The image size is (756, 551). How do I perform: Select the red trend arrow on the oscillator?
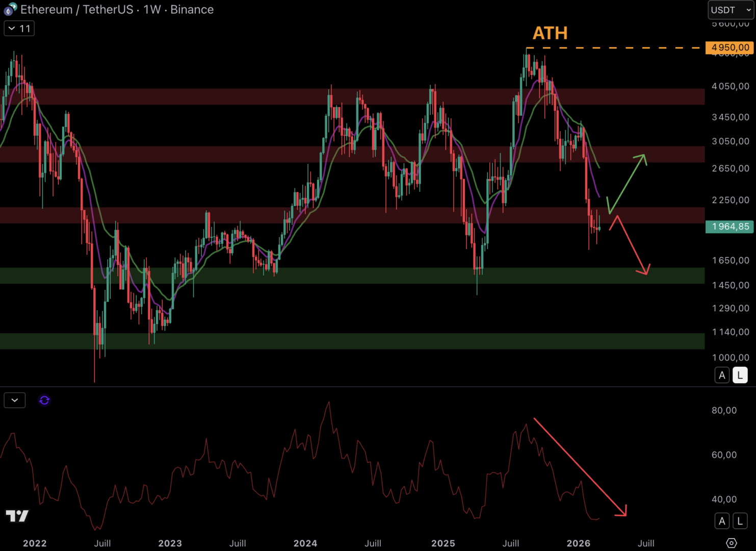pos(580,466)
